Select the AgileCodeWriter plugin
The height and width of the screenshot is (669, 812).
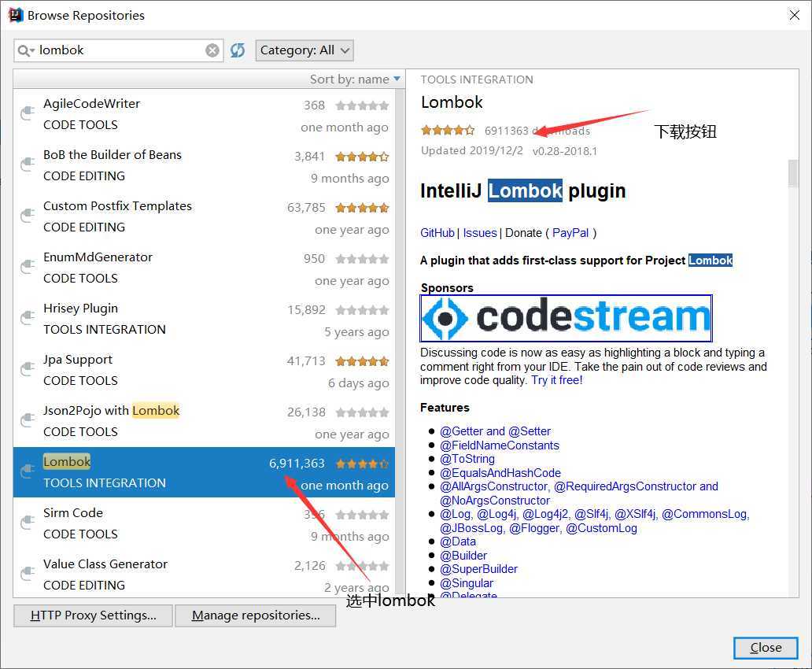pos(204,115)
